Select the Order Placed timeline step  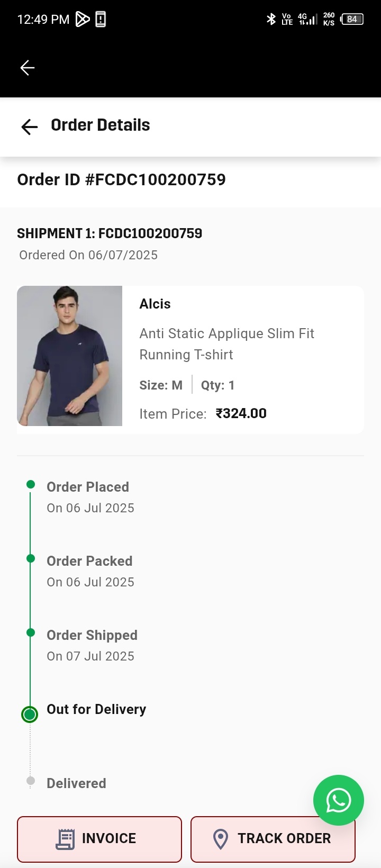(x=88, y=487)
